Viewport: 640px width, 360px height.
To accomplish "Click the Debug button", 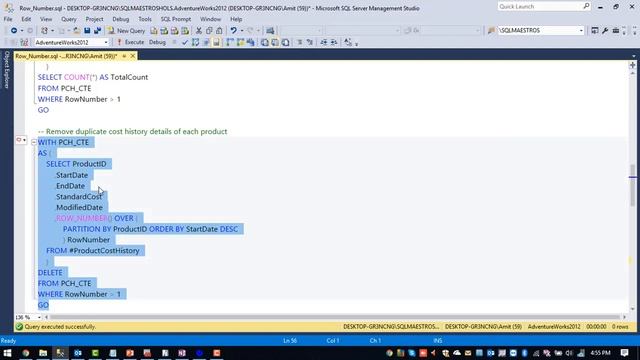I will pyautogui.click(x=157, y=42).
